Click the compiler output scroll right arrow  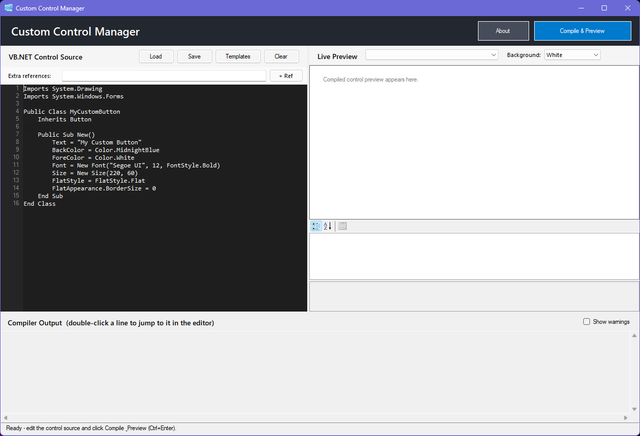[626, 418]
